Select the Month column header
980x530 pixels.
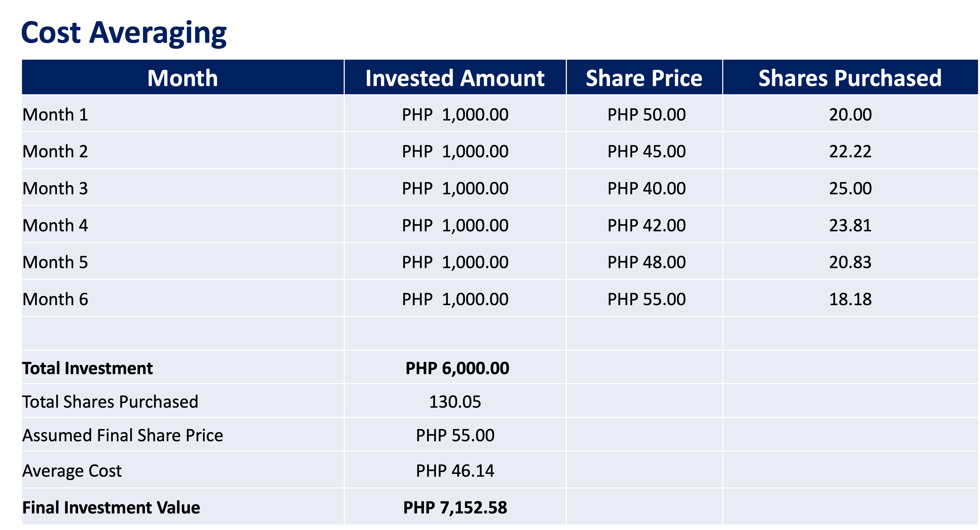tap(183, 78)
